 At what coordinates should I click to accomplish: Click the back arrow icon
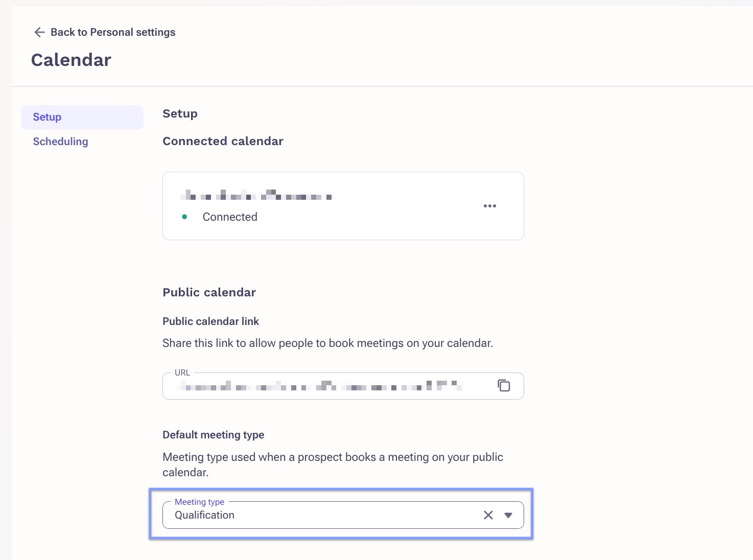[39, 32]
